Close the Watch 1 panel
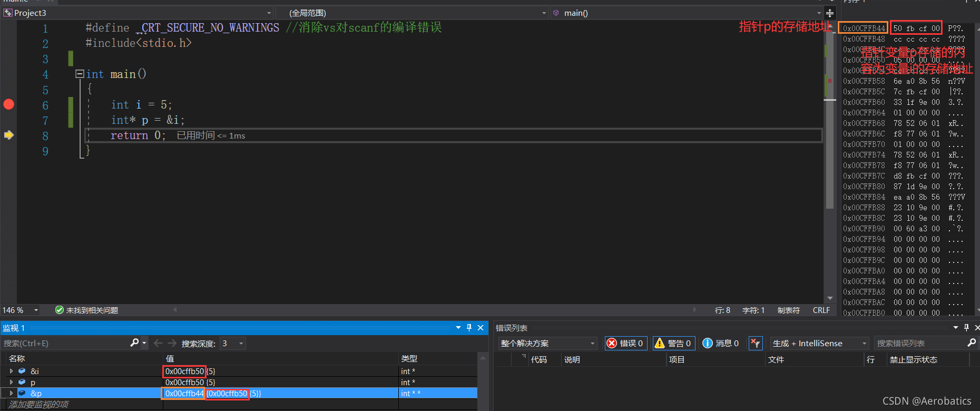Image resolution: width=980 pixels, height=411 pixels. (481, 328)
